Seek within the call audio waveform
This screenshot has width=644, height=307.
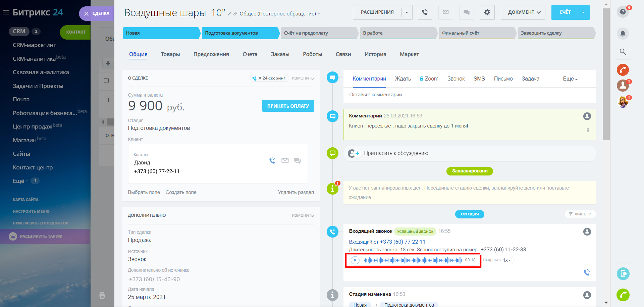click(413, 260)
